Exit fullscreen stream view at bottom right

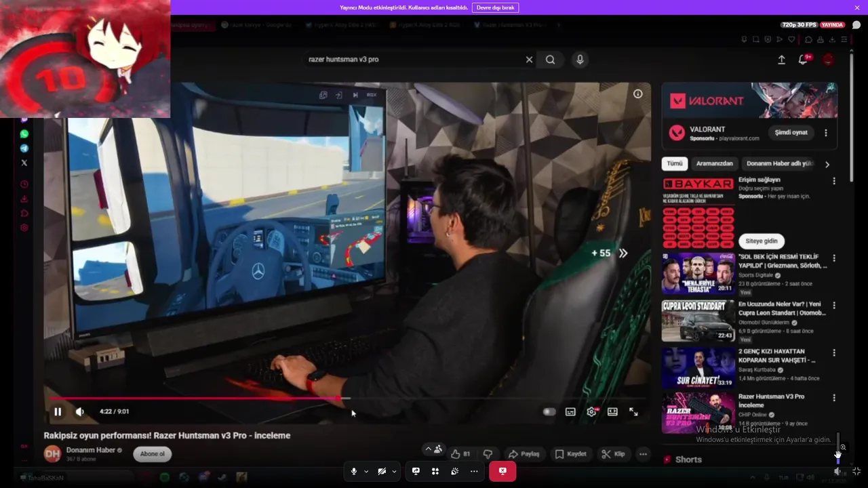click(856, 471)
